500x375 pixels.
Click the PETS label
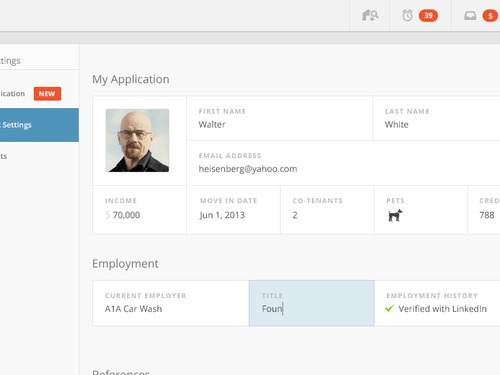click(395, 201)
